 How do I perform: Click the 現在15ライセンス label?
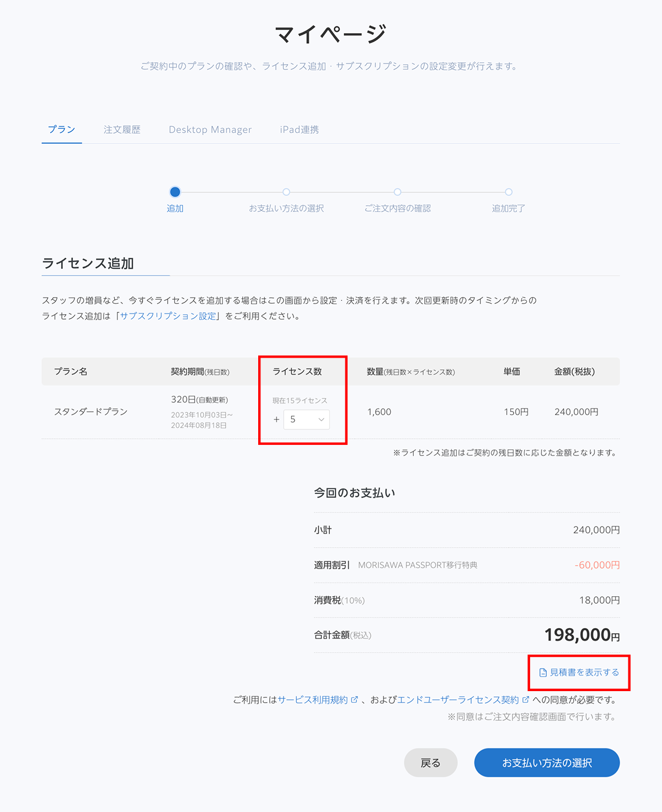[x=300, y=401]
